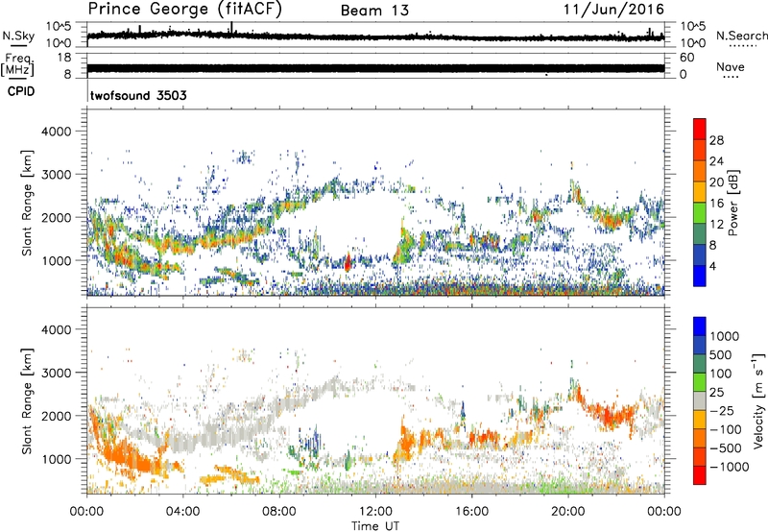Click the gray segment of the velocity colorbar

coord(700,400)
